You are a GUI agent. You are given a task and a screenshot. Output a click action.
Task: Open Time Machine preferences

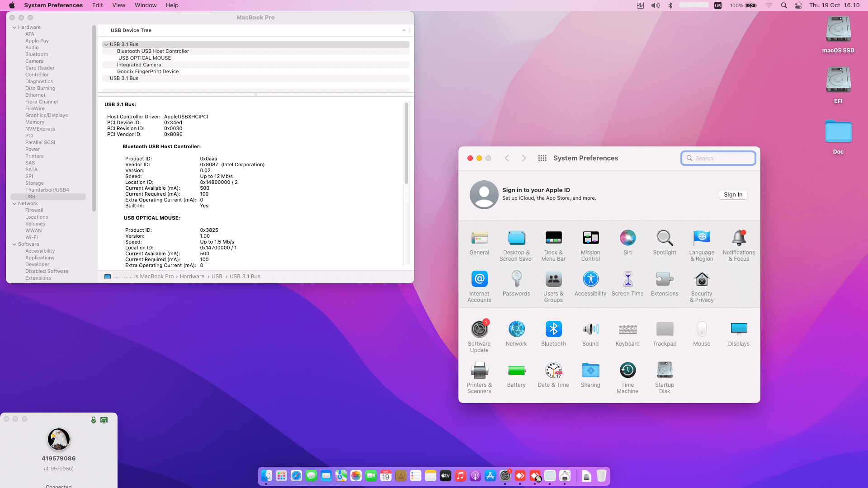point(627,371)
